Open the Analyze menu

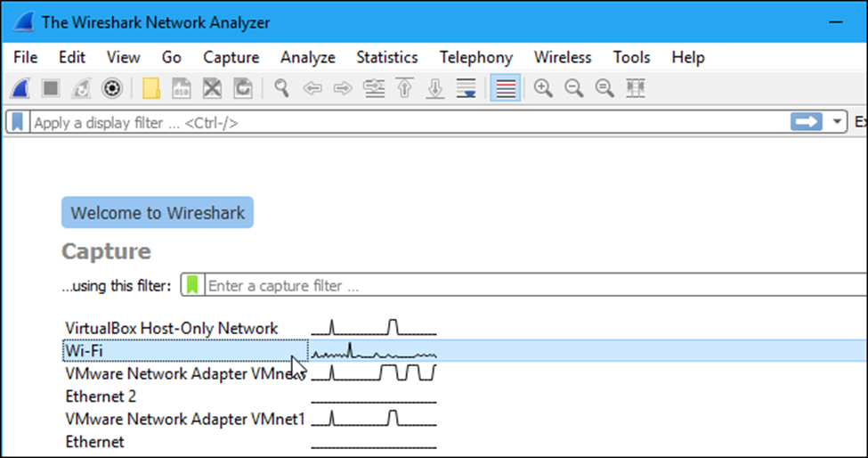308,57
